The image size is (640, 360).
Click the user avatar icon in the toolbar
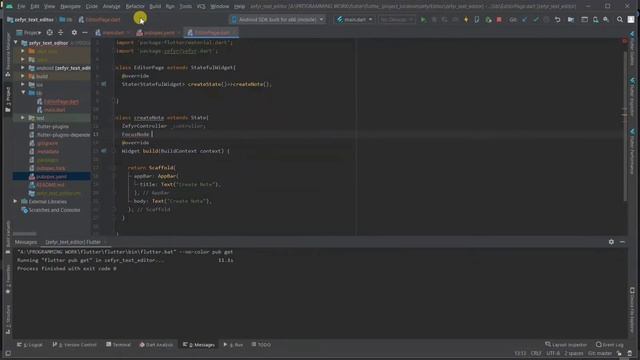pyautogui.click(x=631, y=20)
